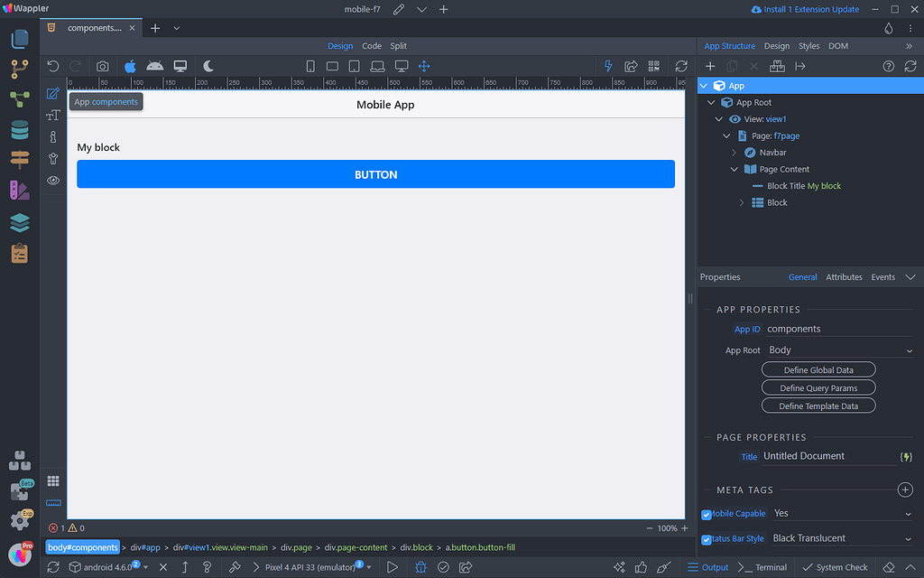Select the blue BUTTON element on the canvas

375,173
